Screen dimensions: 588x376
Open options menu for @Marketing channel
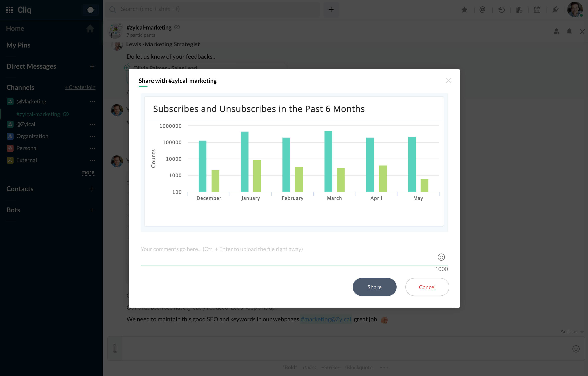[92, 102]
